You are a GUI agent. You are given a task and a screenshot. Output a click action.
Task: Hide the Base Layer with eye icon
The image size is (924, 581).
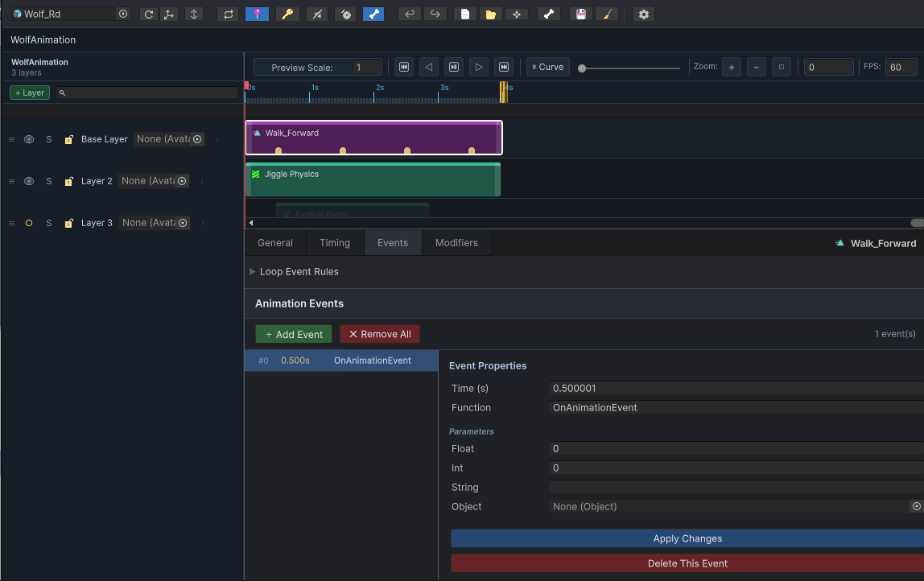click(x=29, y=140)
